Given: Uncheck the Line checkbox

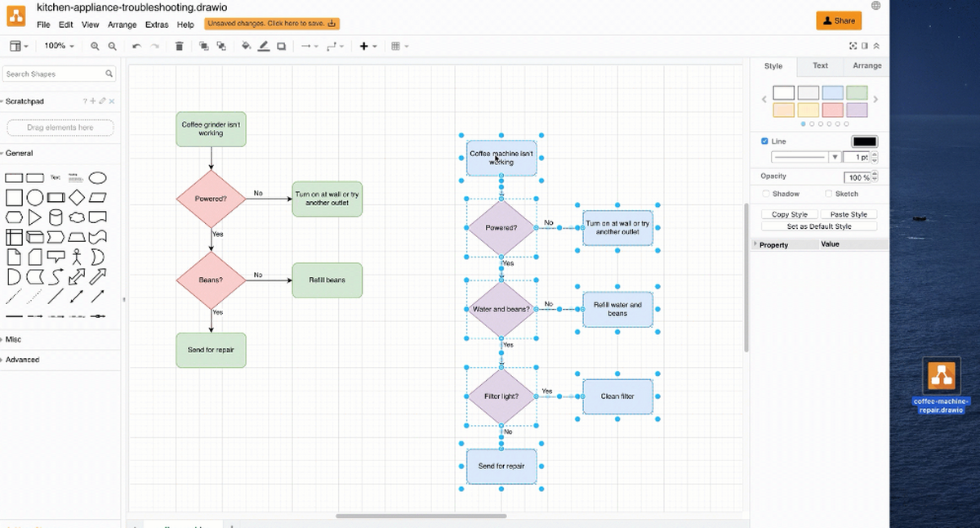Looking at the screenshot, I should (x=764, y=141).
